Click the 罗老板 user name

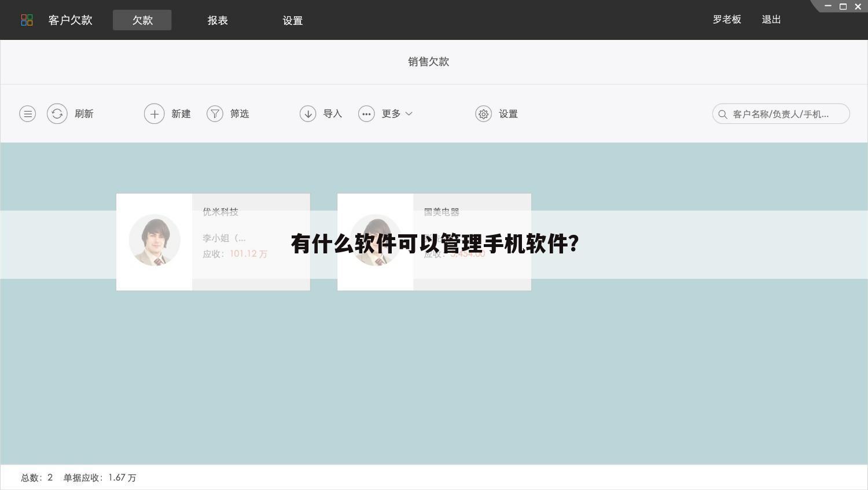727,20
